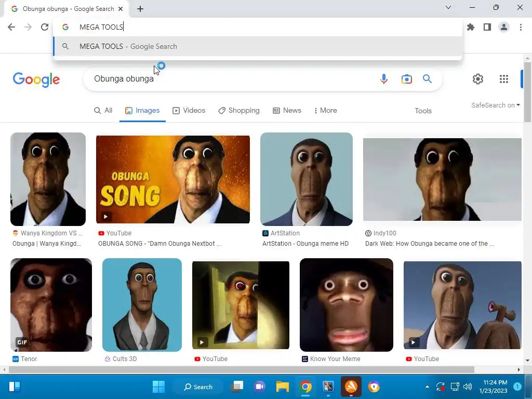Screen dimensions: 532x399
Task: Search by image with the camera icon
Action: (x=406, y=79)
